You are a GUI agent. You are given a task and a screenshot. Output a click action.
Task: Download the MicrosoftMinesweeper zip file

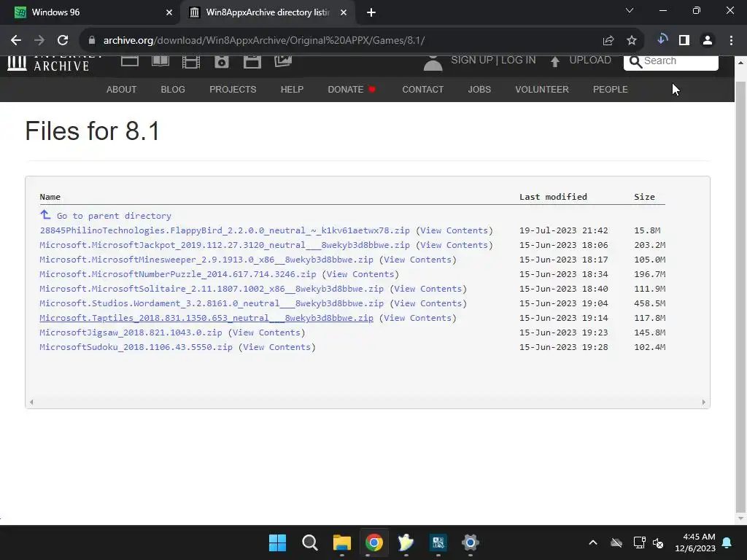coord(206,260)
